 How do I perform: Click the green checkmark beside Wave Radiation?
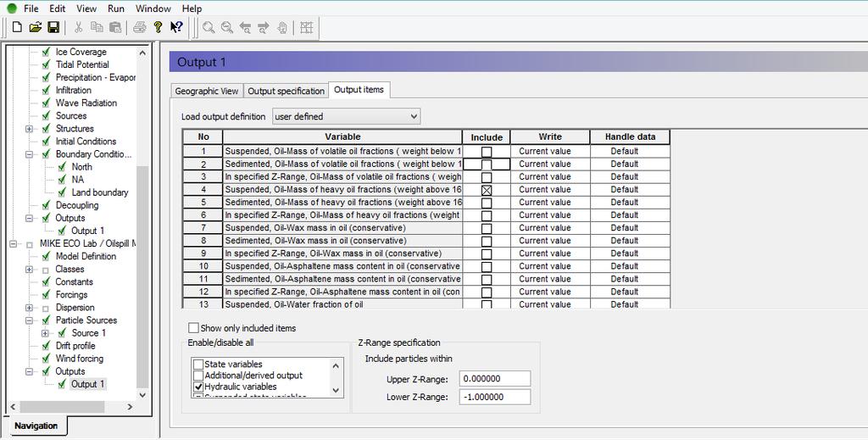coord(46,103)
